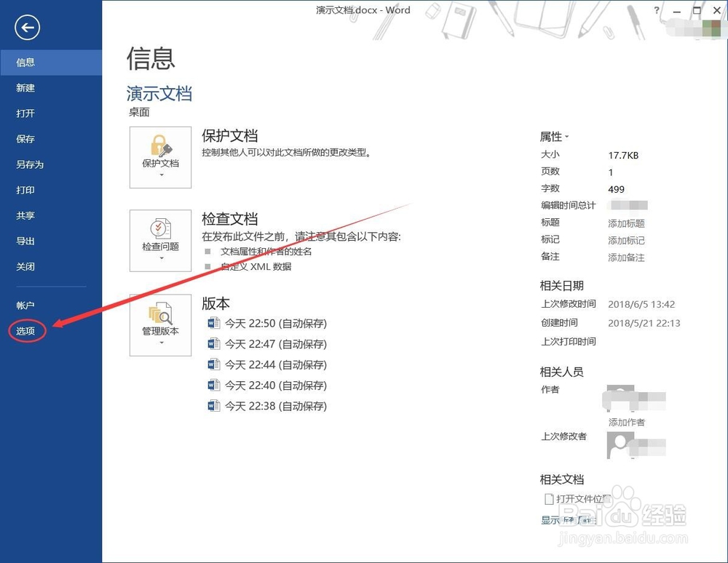
Task: Click the 检查文档 section heading
Action: tap(229, 219)
